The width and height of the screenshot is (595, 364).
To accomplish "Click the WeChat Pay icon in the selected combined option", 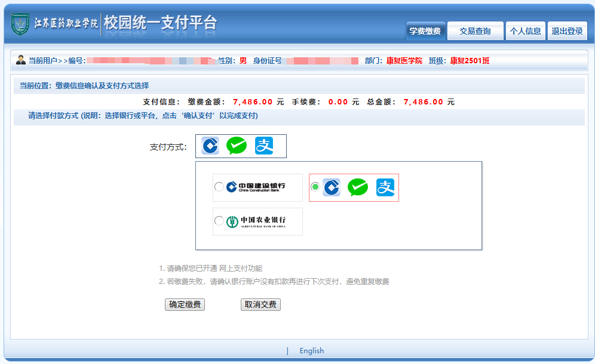I will point(358,187).
